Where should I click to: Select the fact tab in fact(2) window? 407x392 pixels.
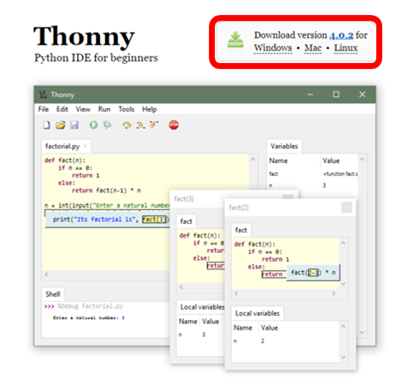click(x=241, y=230)
